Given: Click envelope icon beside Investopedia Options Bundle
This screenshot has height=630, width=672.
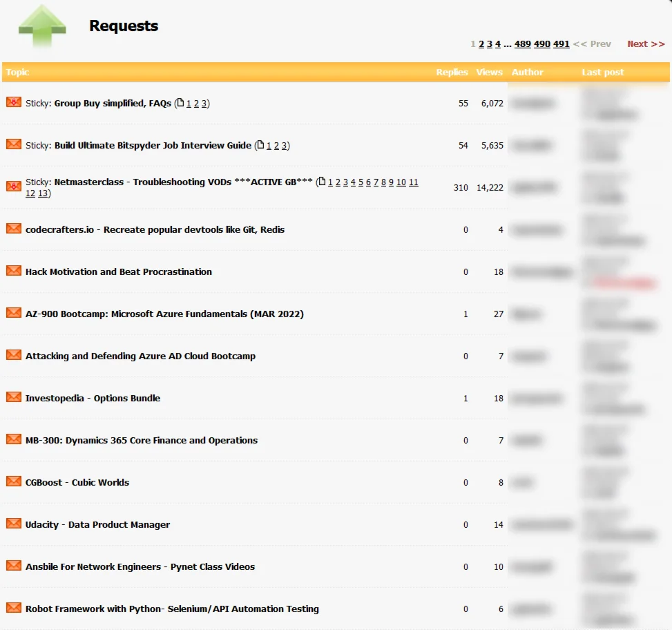Looking at the screenshot, I should click(14, 397).
